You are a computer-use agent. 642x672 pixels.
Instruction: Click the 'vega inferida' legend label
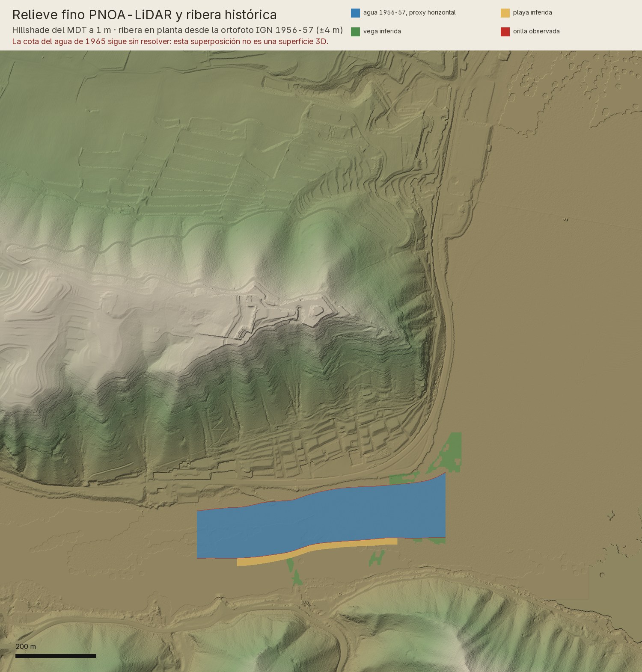pyautogui.click(x=382, y=31)
